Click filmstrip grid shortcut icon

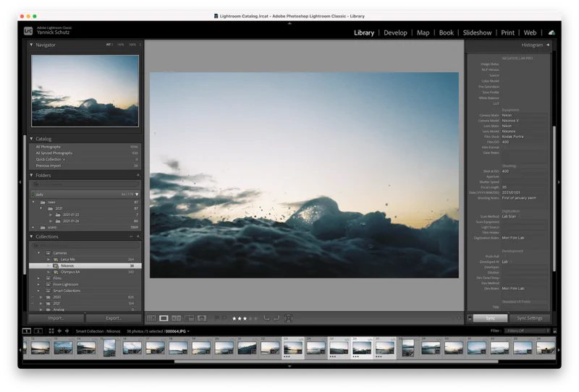(x=51, y=331)
